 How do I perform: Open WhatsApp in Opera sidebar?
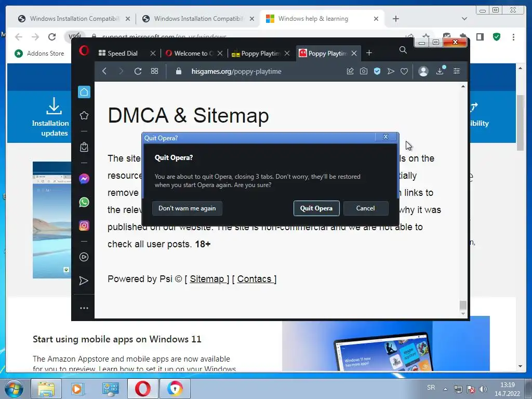(84, 202)
